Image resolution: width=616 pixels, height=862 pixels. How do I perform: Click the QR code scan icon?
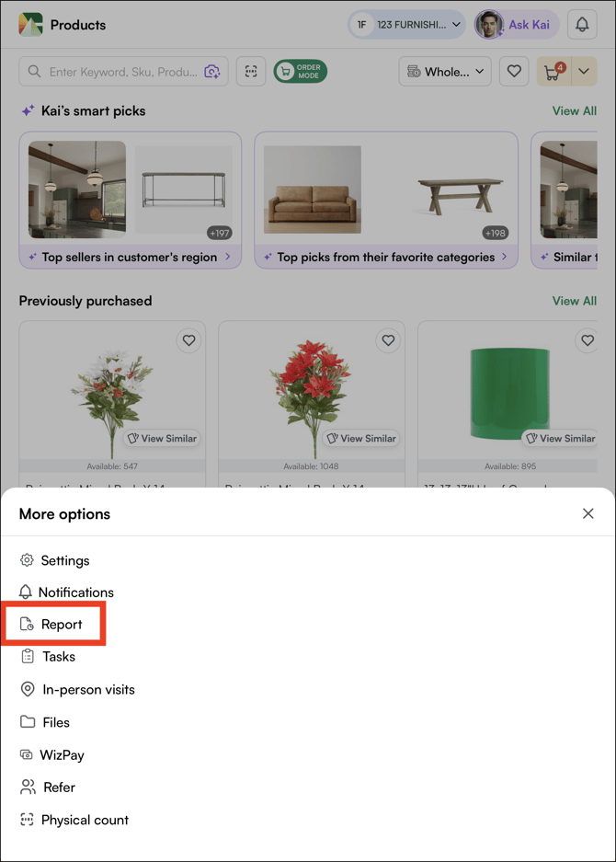click(x=251, y=71)
